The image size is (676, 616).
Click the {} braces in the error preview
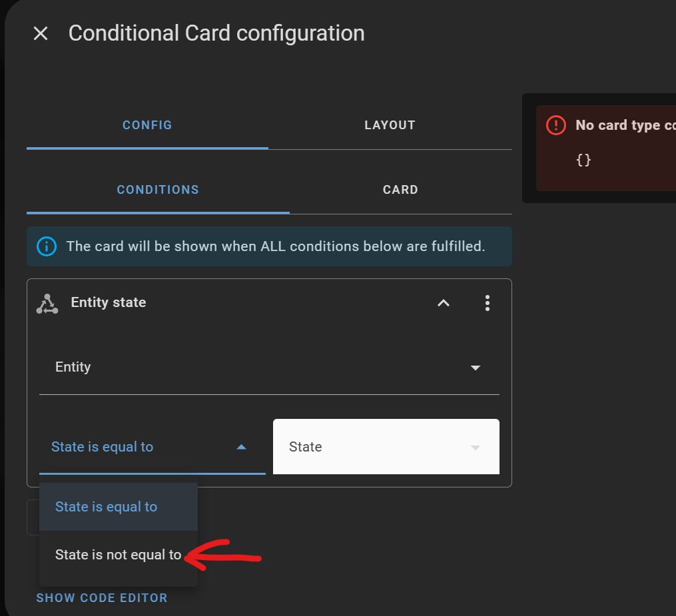tap(585, 160)
